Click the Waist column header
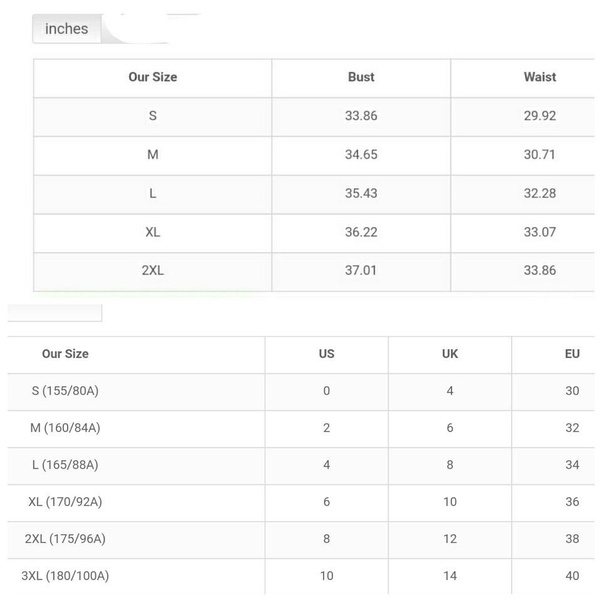 (x=539, y=77)
